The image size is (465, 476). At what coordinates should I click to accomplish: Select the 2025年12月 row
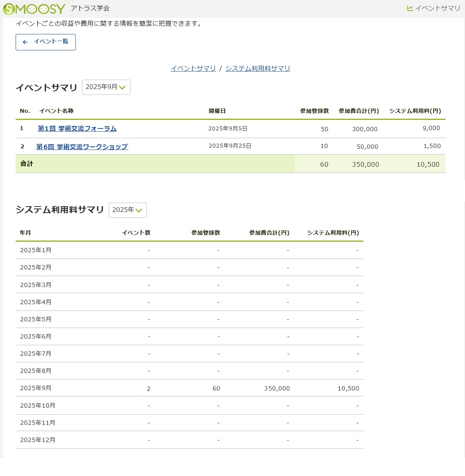click(x=38, y=440)
